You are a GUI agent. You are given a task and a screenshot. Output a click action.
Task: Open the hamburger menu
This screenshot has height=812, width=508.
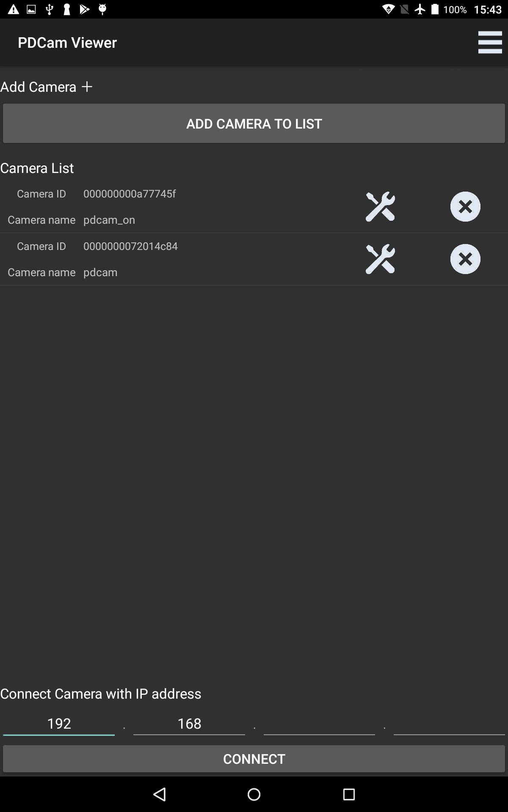tap(490, 42)
